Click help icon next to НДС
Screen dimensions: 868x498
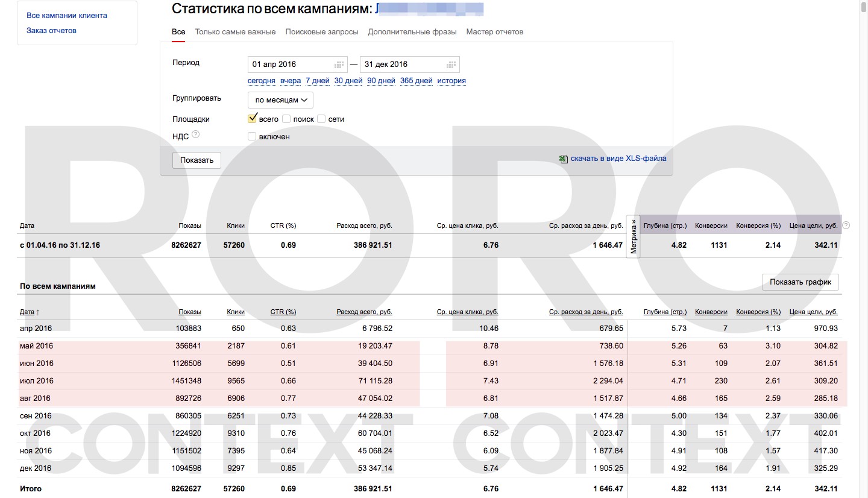click(x=195, y=135)
